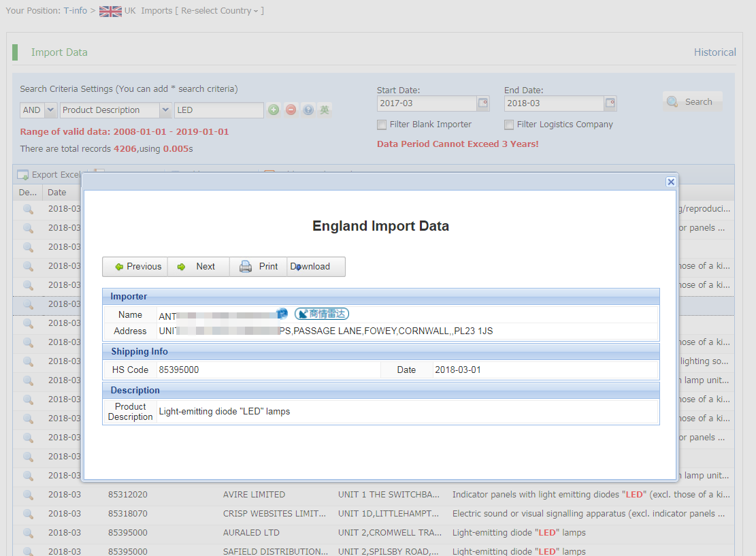
Task: Enable the Filter Logistics Company checkbox
Action: click(x=509, y=125)
